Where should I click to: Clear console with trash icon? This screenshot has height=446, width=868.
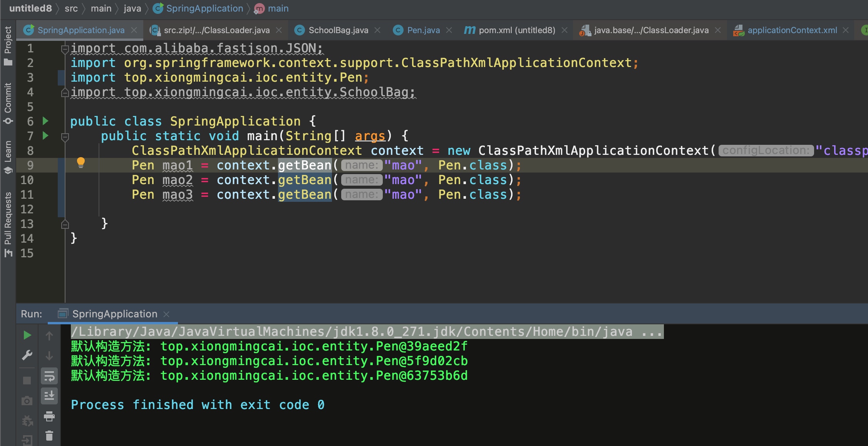point(49,436)
